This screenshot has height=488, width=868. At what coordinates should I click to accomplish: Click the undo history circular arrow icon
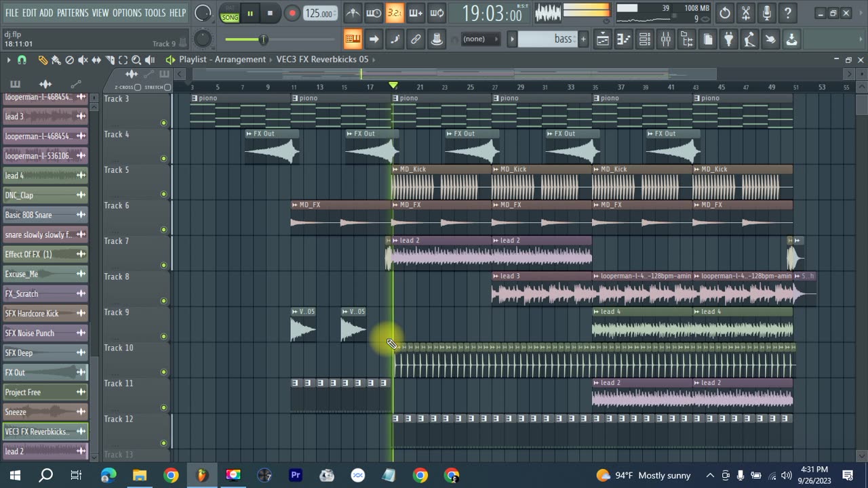tap(725, 13)
